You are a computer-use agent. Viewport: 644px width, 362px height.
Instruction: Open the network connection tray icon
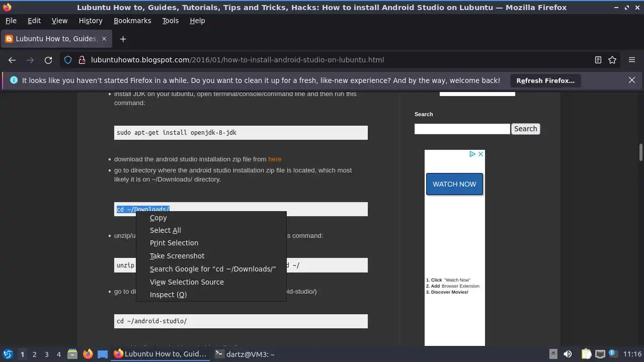click(600, 354)
